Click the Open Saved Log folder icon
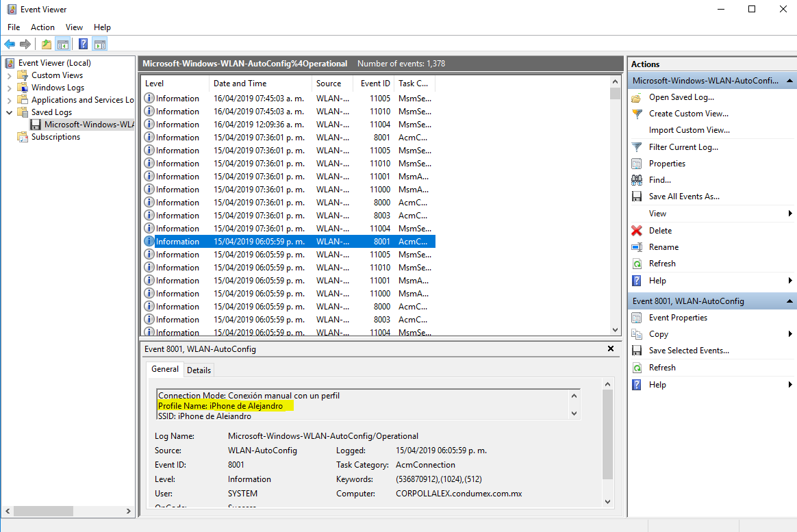 (x=636, y=97)
